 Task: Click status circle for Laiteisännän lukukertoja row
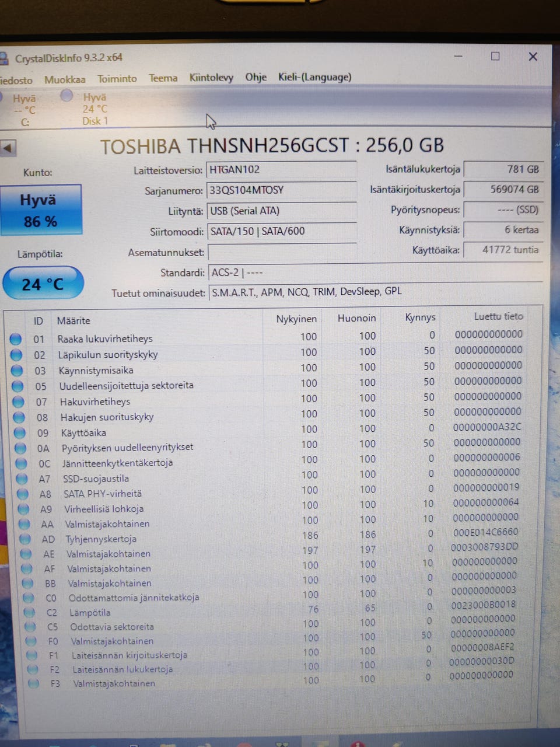coord(33,669)
